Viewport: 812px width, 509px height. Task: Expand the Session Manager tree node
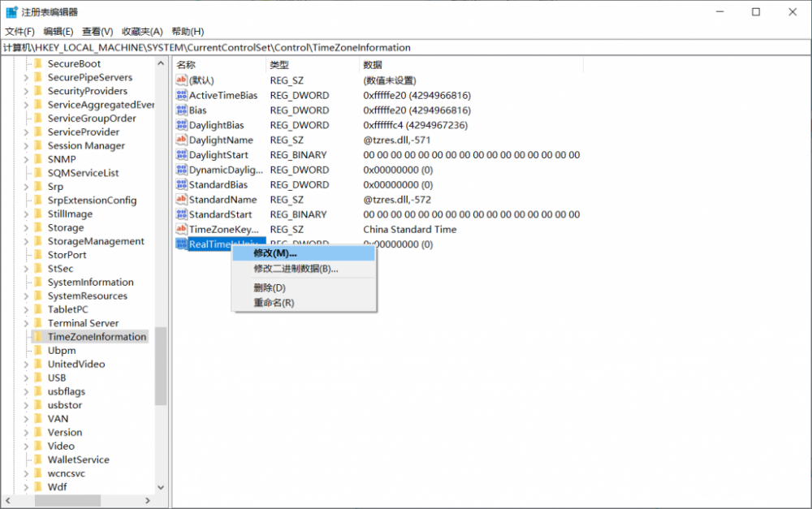pos(26,146)
